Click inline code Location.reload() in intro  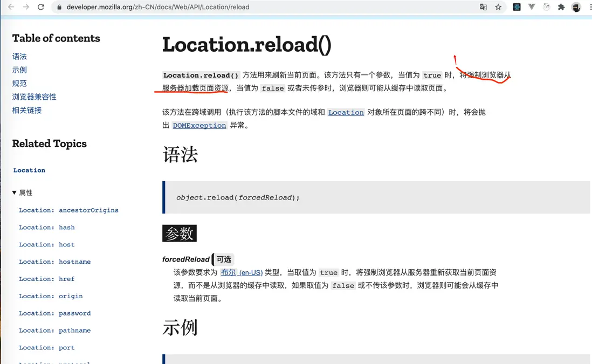pos(201,75)
